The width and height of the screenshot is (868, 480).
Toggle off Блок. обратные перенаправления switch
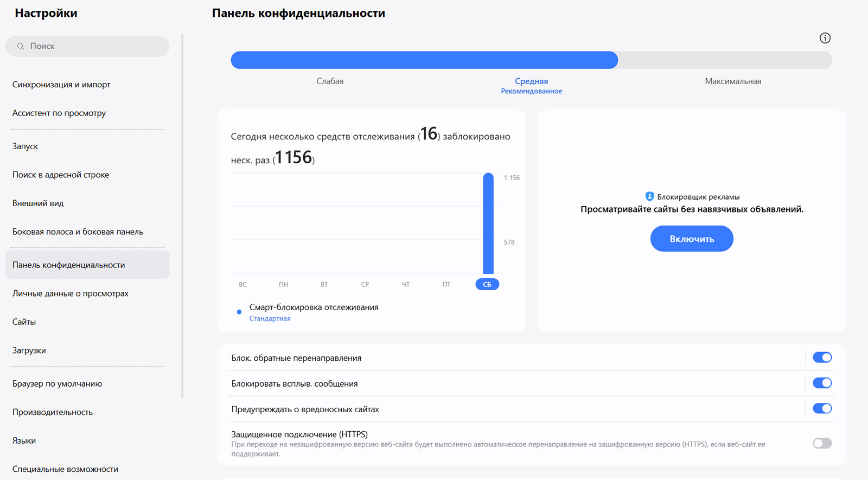[x=822, y=357]
